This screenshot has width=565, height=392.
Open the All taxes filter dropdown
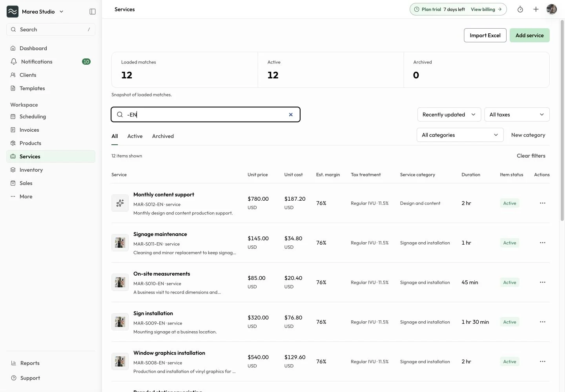(517, 114)
